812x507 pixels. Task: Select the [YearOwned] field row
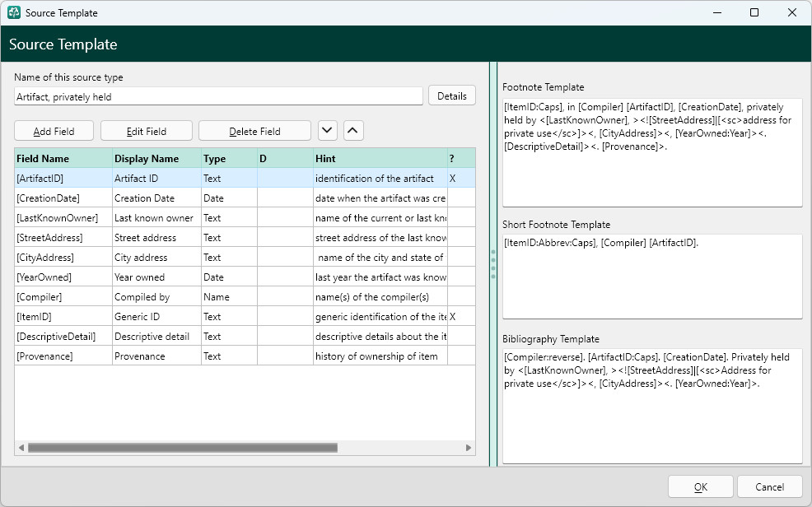pos(245,277)
